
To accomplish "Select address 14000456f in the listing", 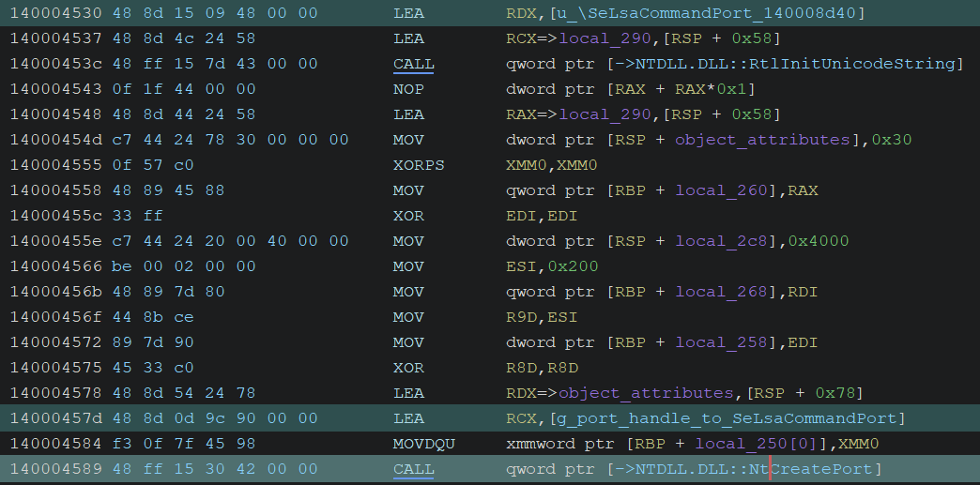I will (55, 317).
